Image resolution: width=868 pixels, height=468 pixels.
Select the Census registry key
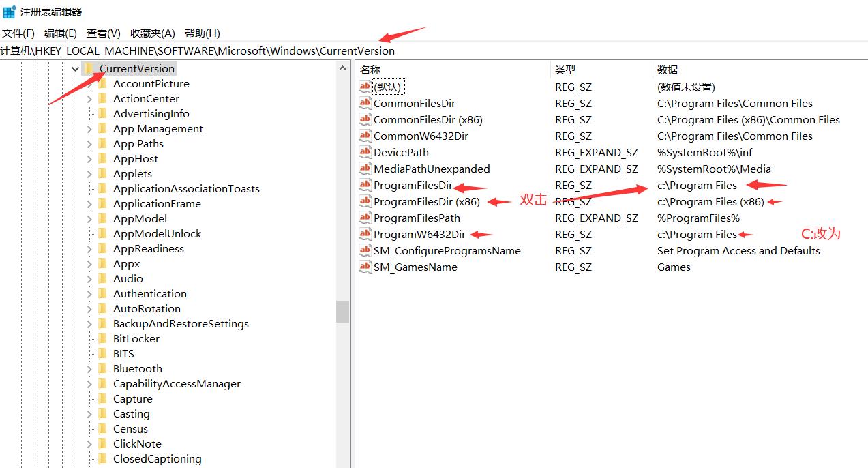(130, 428)
